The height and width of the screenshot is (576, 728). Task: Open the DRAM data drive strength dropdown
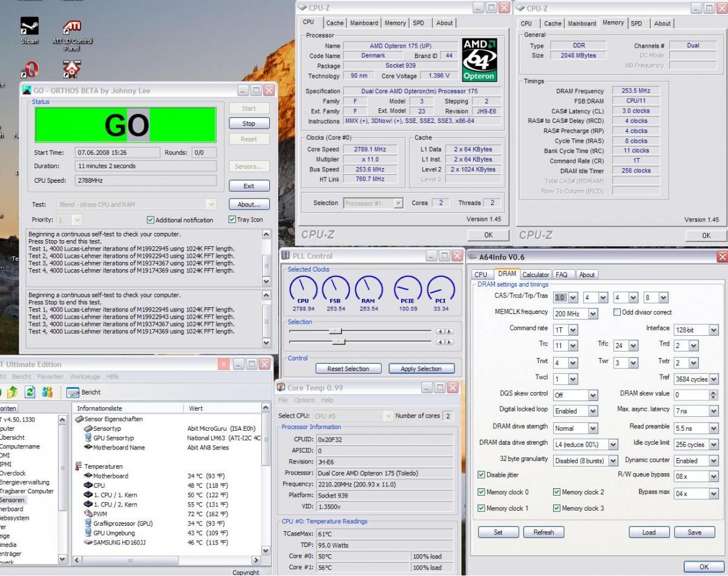click(614, 444)
